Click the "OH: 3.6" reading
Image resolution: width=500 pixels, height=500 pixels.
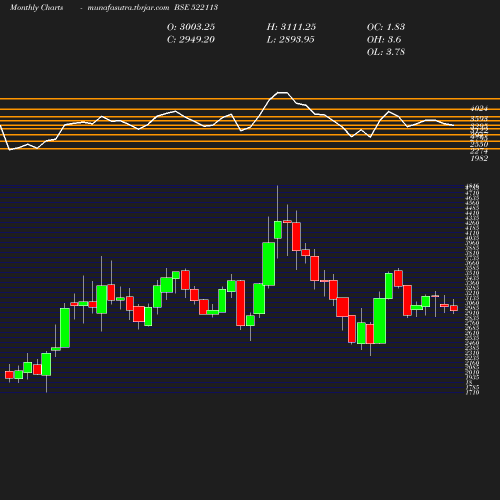[x=384, y=39]
